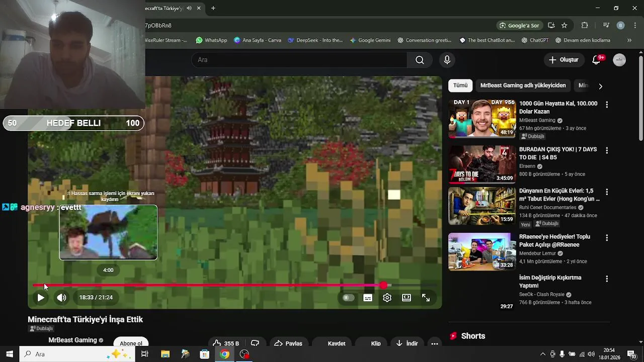644x362 pixels.
Task: Open the Chrome three-dot menu
Action: pos(636,26)
